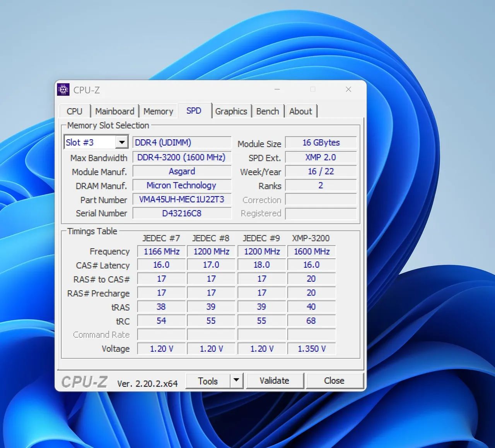The height and width of the screenshot is (448, 495).
Task: Click the Tools button
Action: point(208,381)
